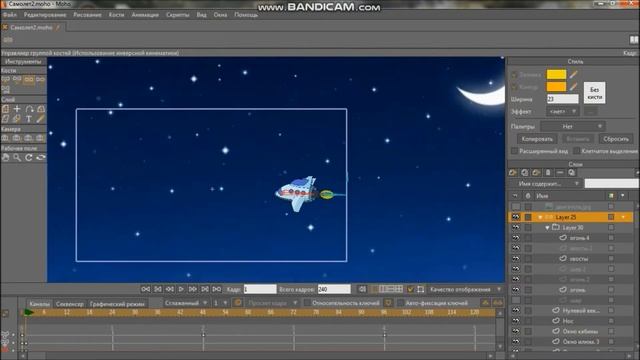Collapse the Layer 25 group

click(540, 217)
